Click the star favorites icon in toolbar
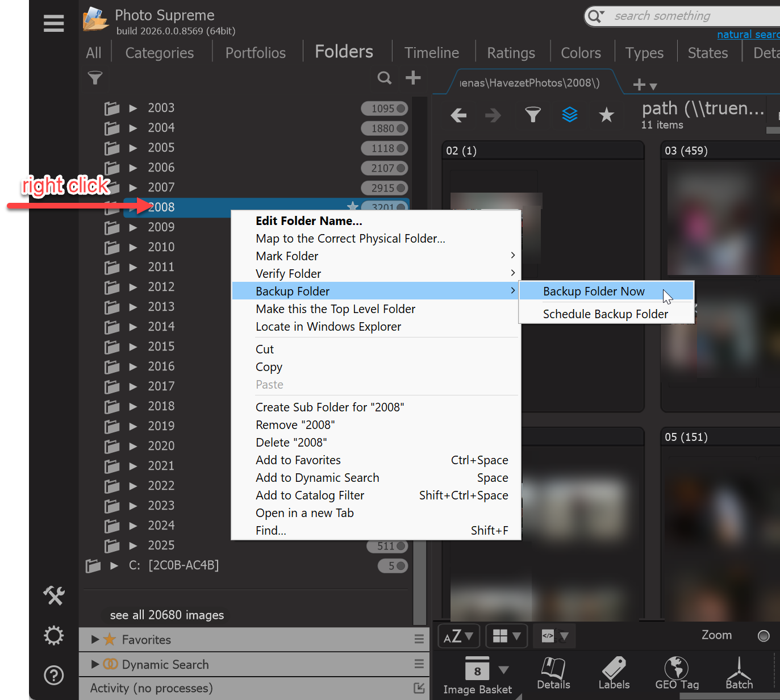Viewport: 780px width, 700px height. click(x=607, y=115)
